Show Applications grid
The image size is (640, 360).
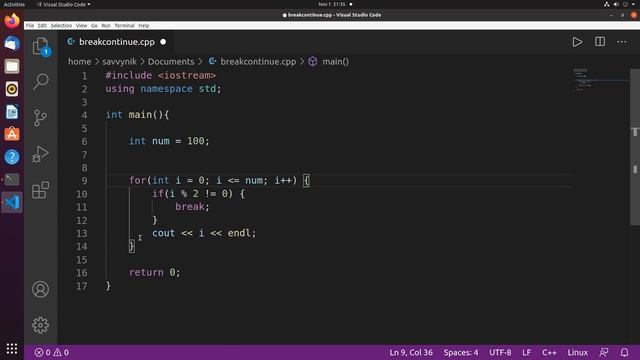12,348
